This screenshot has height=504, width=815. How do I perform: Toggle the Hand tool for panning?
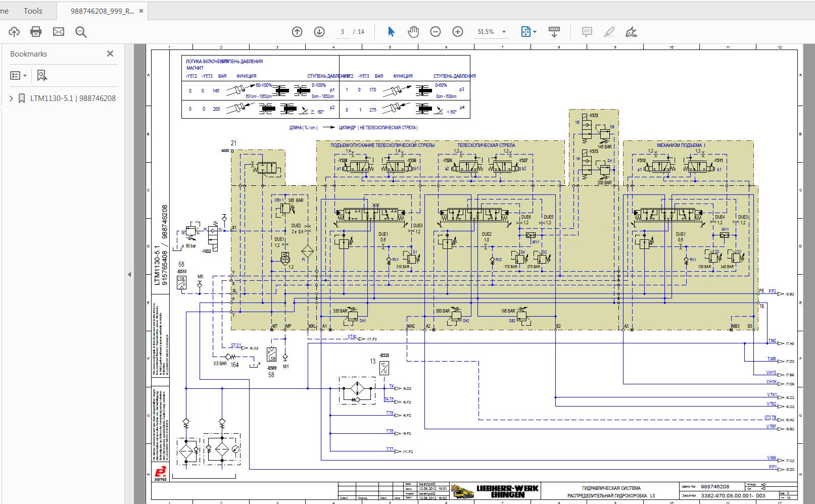pos(413,31)
